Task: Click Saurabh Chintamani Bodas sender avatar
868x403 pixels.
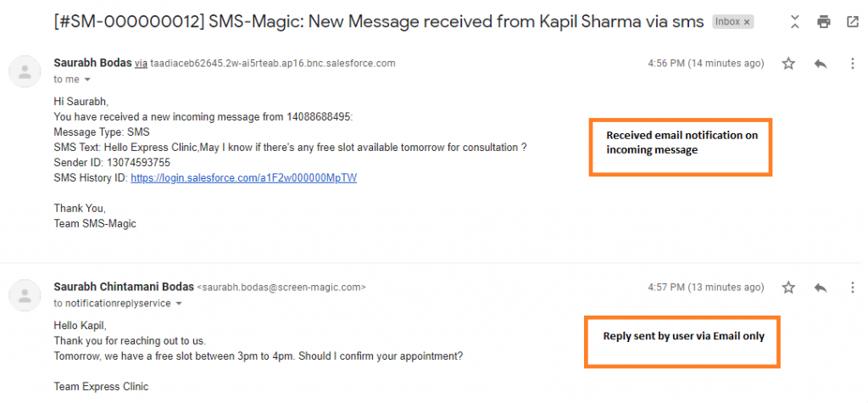Action: click(x=25, y=294)
